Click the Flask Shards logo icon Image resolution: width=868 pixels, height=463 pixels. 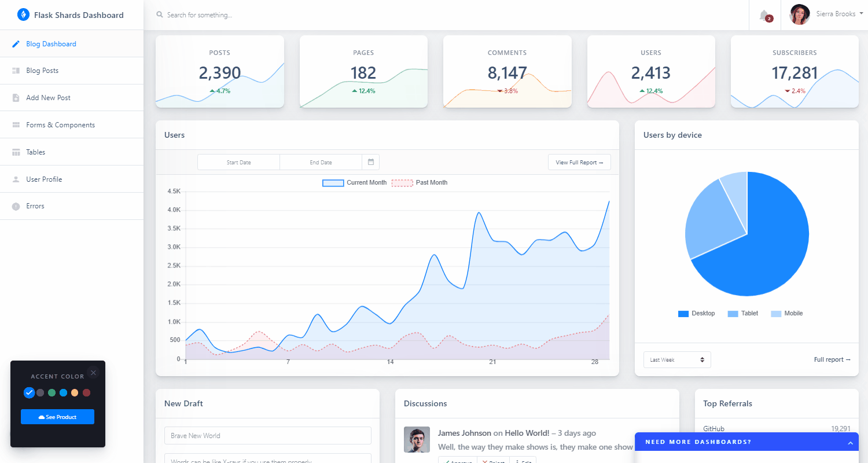pyautogui.click(x=23, y=14)
